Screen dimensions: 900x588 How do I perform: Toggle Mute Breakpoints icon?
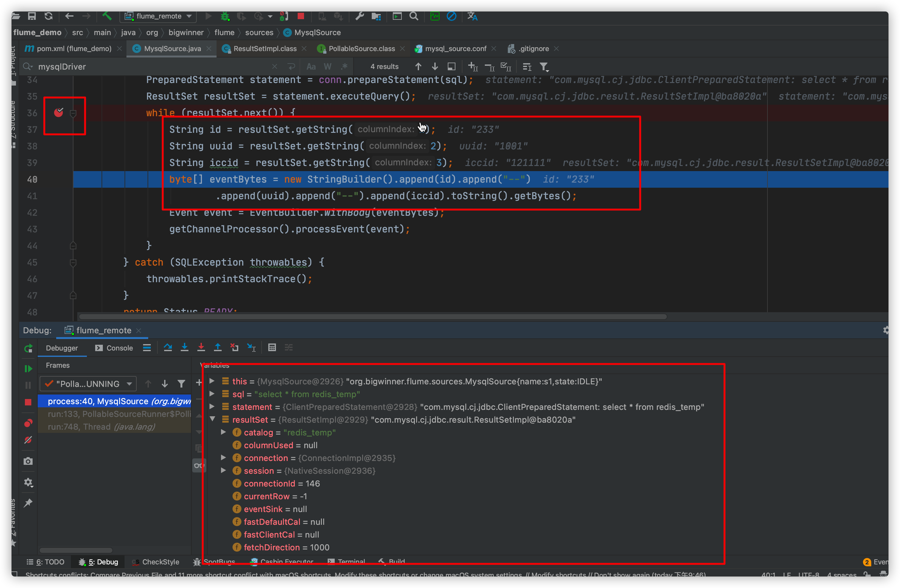pos(28,440)
